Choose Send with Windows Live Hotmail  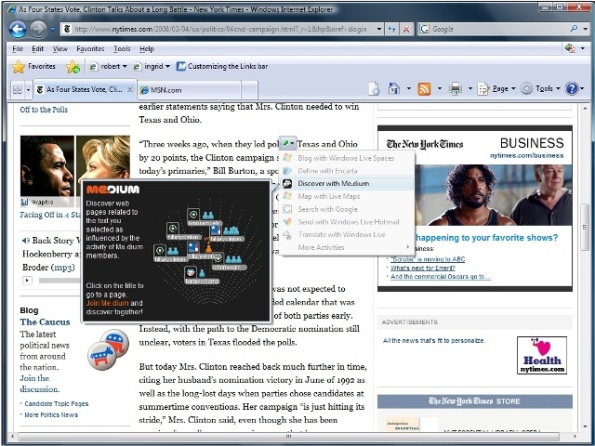tap(346, 222)
